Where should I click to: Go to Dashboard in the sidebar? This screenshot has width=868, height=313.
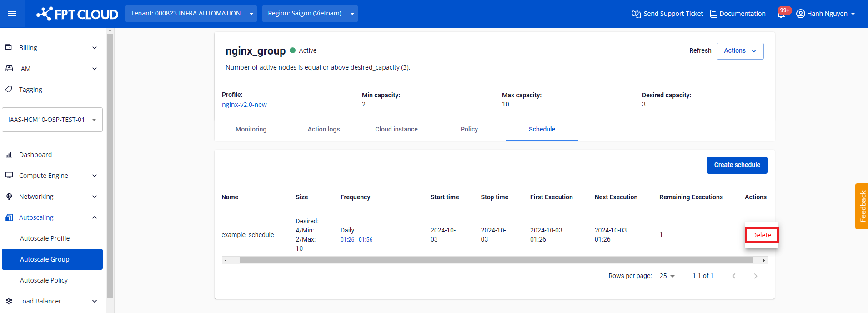[x=35, y=155]
